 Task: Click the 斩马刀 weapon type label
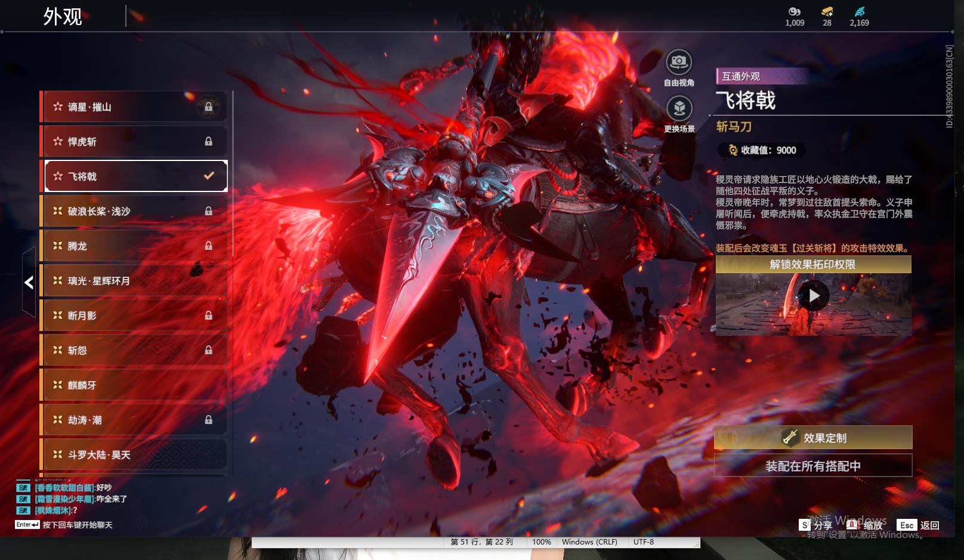point(734,126)
